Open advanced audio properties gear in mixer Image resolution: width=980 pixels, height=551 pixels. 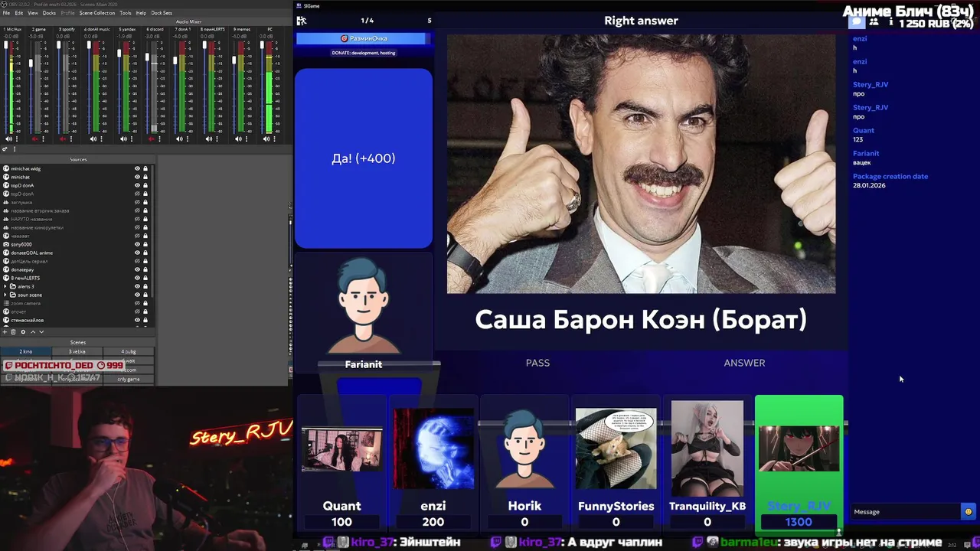[x=6, y=149]
